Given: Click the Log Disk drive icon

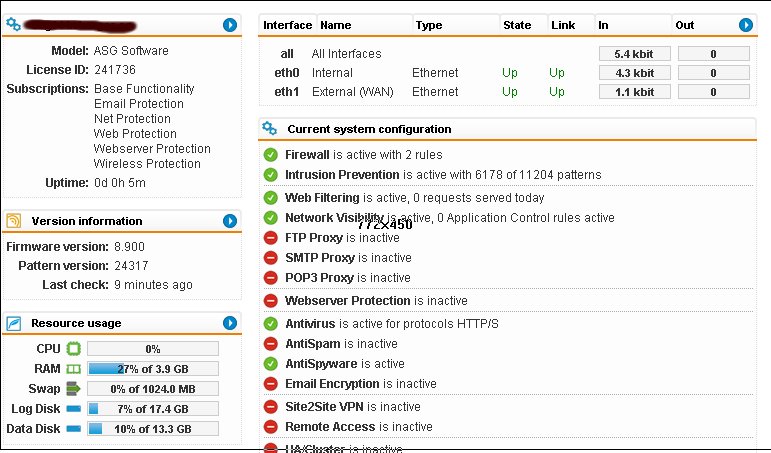Looking at the screenshot, I should 73,409.
